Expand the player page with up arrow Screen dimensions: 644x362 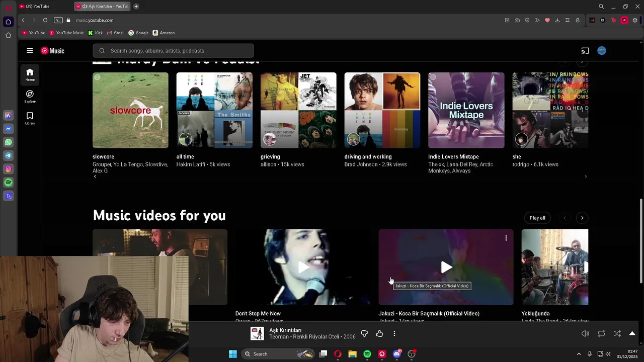tap(632, 333)
